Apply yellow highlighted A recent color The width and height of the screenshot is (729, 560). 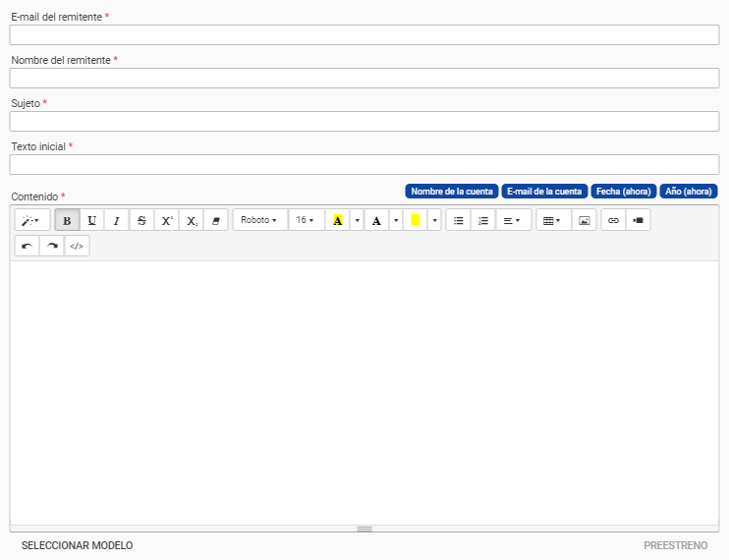(338, 220)
